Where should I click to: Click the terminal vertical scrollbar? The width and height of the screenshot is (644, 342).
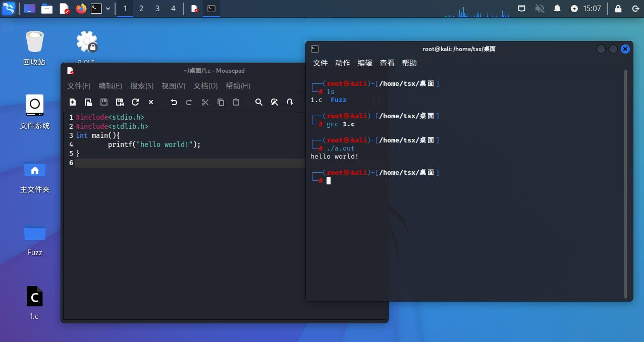point(626,184)
